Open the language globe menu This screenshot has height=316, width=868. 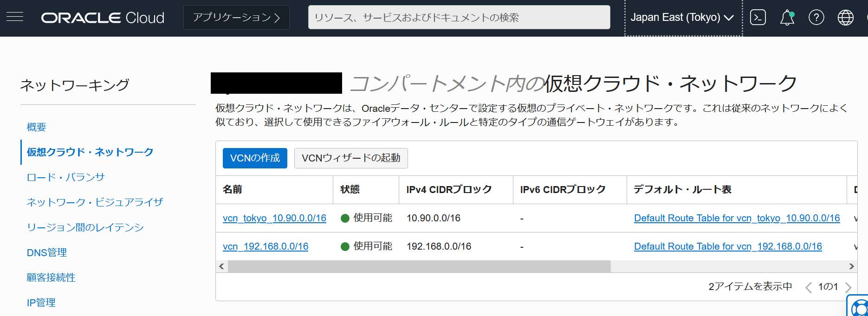(846, 18)
